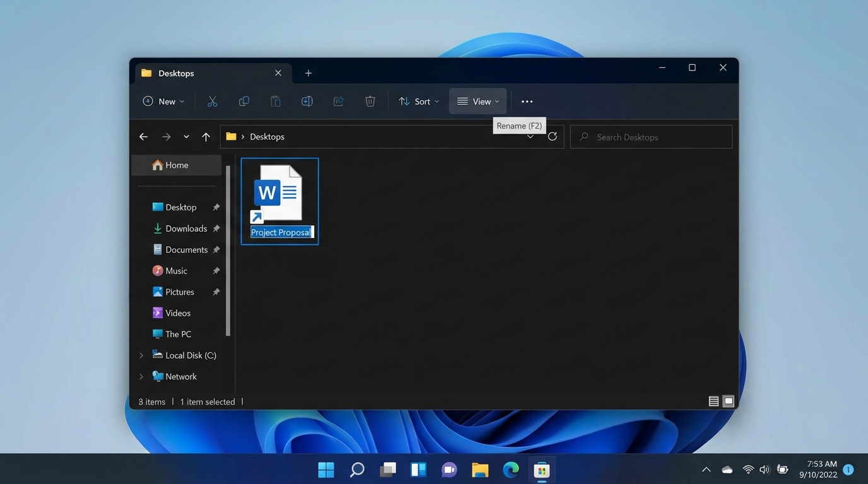Expand Local Disk (C:) in the sidebar

141,355
